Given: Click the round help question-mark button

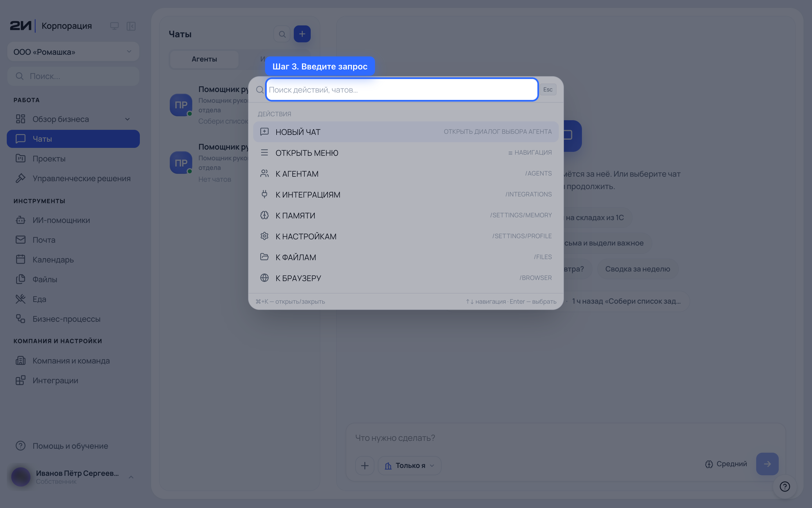Looking at the screenshot, I should (785, 487).
